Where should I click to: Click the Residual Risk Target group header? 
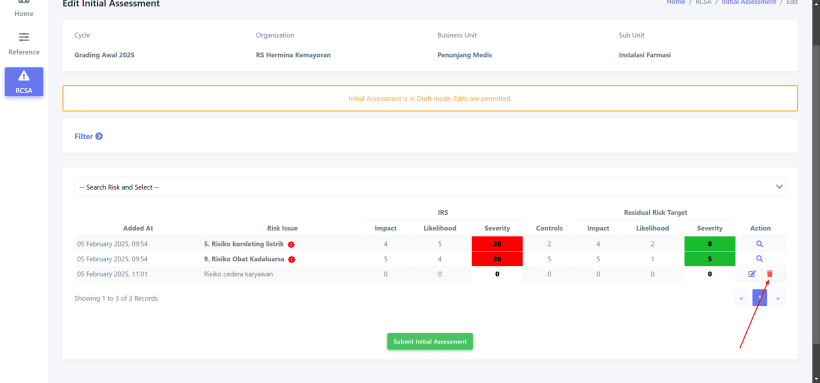pyautogui.click(x=655, y=212)
